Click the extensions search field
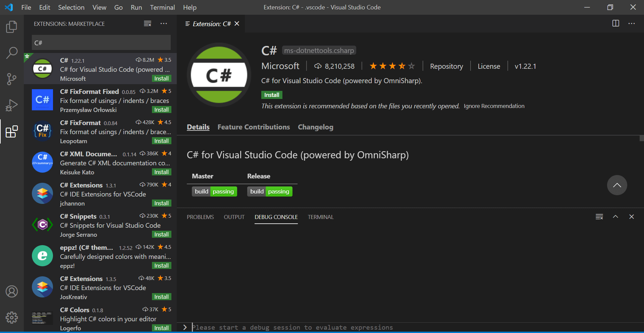This screenshot has width=644, height=333. click(x=101, y=43)
